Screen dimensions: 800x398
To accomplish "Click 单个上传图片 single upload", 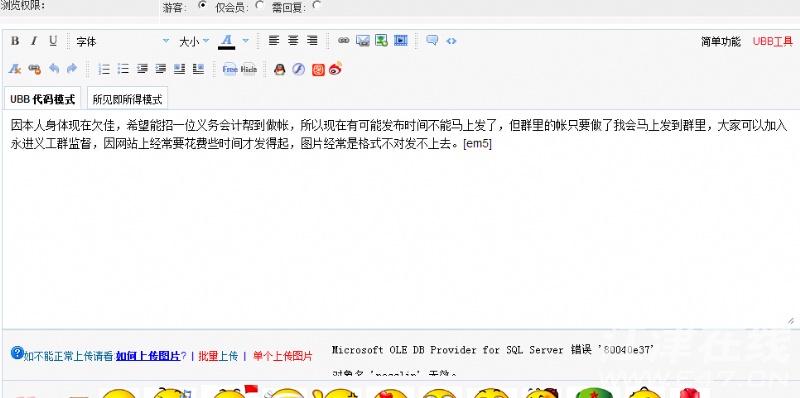I will click(x=283, y=356).
